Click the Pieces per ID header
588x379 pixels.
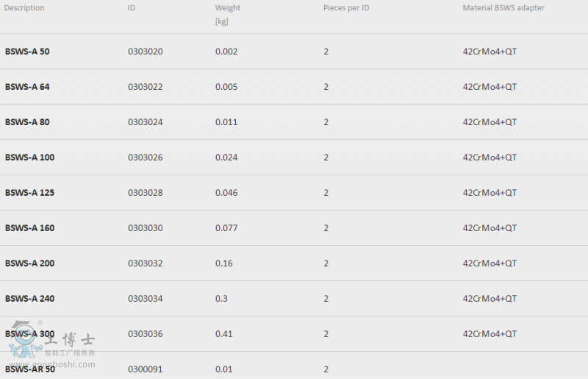[346, 8]
